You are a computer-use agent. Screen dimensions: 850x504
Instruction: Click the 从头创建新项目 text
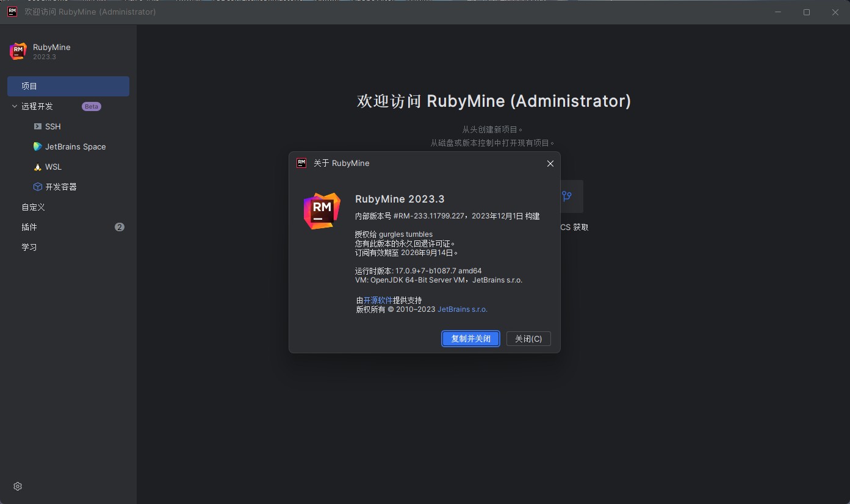click(493, 129)
